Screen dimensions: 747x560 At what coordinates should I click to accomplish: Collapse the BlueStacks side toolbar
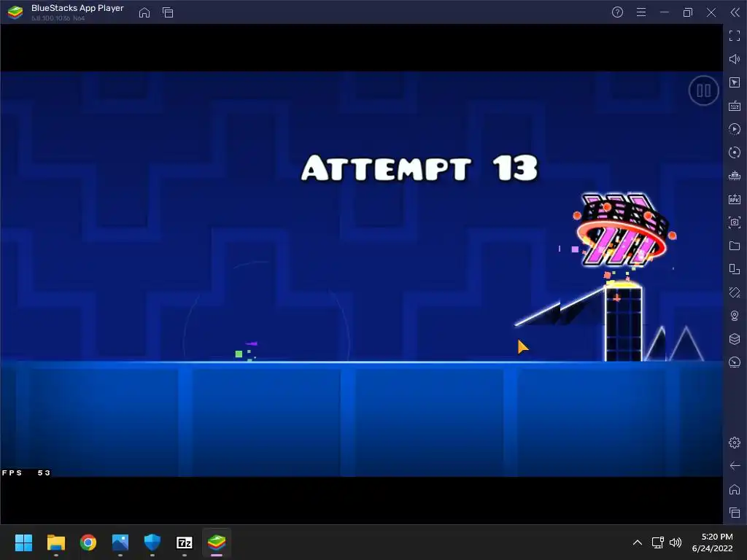[735, 12]
